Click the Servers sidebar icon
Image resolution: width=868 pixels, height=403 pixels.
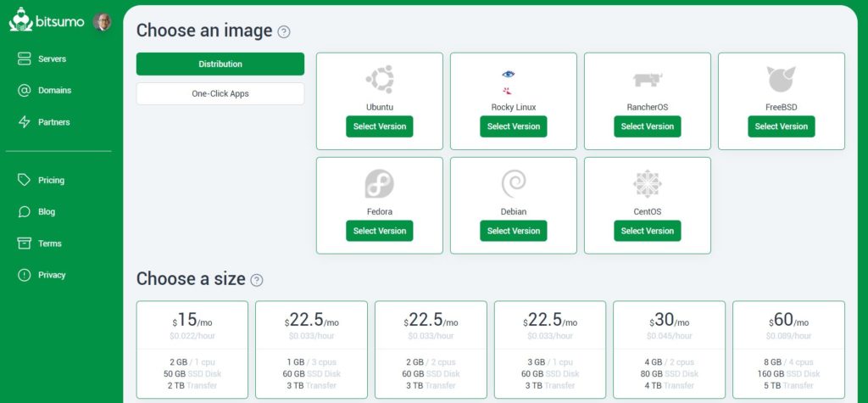tap(25, 59)
